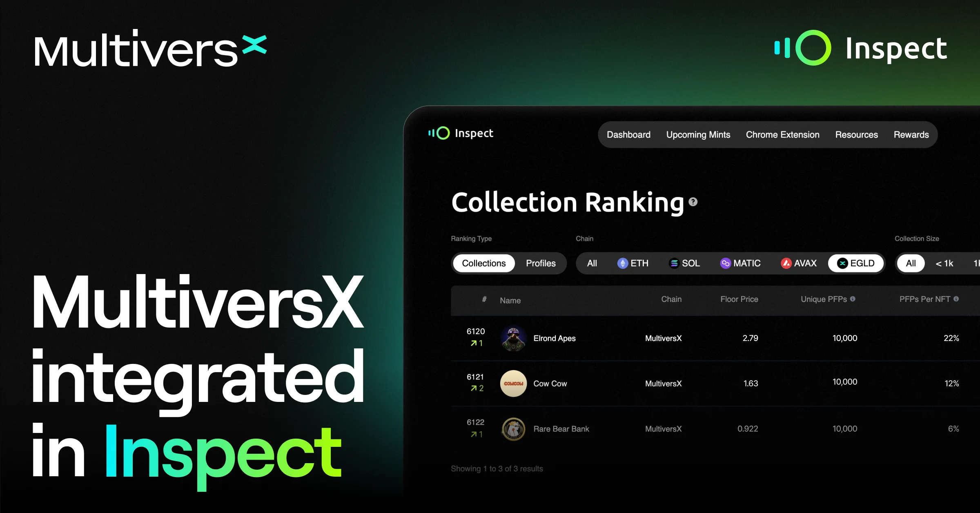Select the All chain filter button
Screen dimensions: 980x513
pos(591,263)
